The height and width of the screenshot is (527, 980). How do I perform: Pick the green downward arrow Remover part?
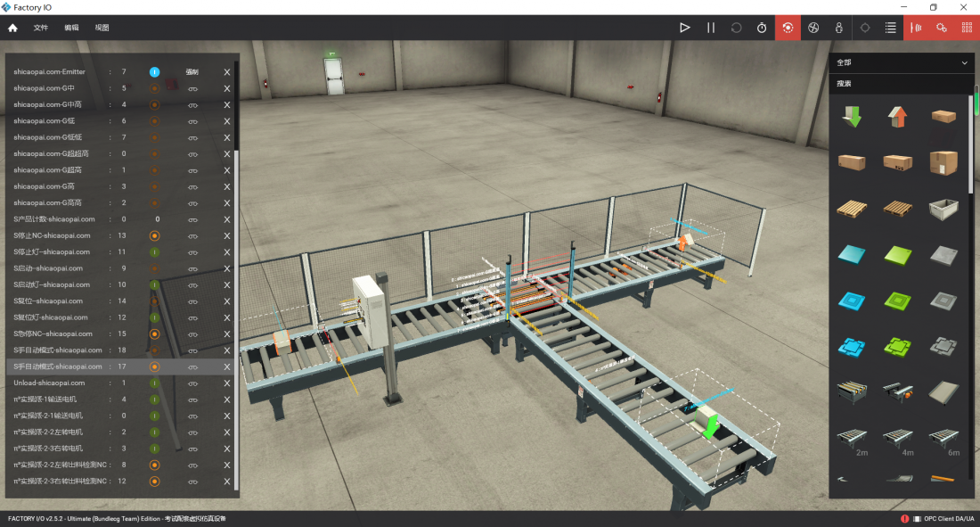pos(852,117)
